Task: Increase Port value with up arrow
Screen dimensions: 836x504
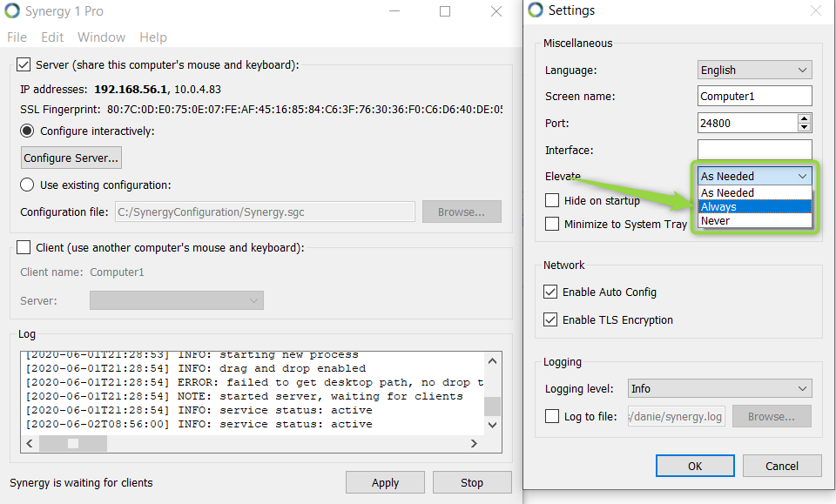Action: [x=804, y=118]
